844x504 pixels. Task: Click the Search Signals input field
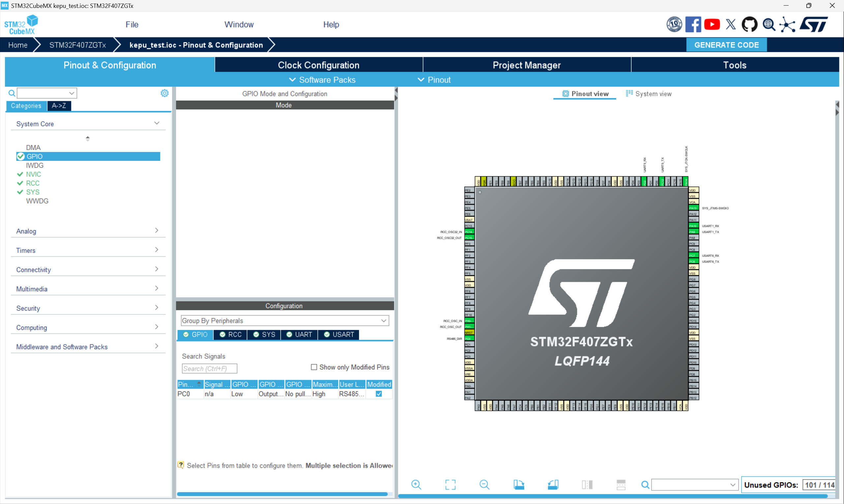click(x=209, y=369)
